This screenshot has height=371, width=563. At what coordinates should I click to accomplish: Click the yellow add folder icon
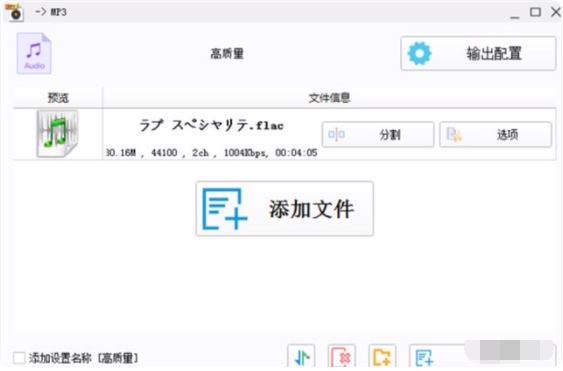coord(382,356)
